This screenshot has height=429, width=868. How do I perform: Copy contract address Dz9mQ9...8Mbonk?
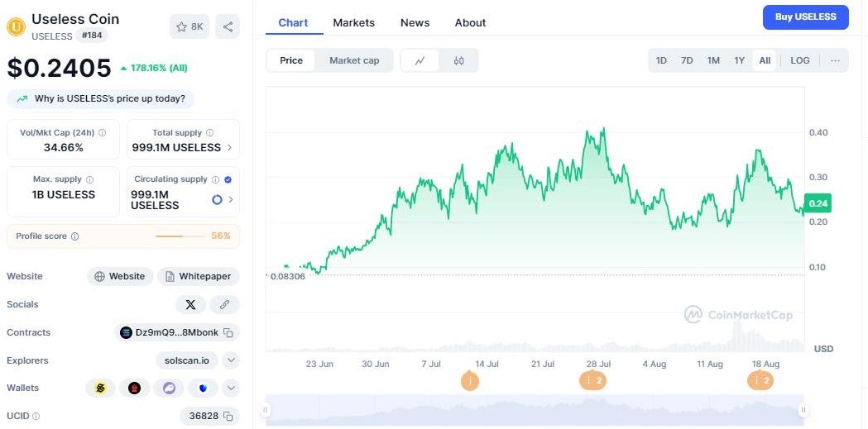click(x=228, y=332)
